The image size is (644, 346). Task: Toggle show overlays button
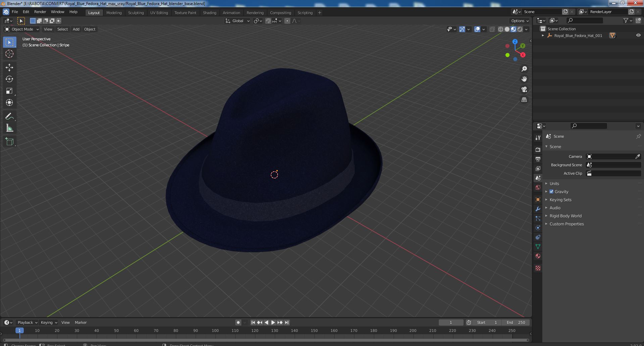pos(477,29)
